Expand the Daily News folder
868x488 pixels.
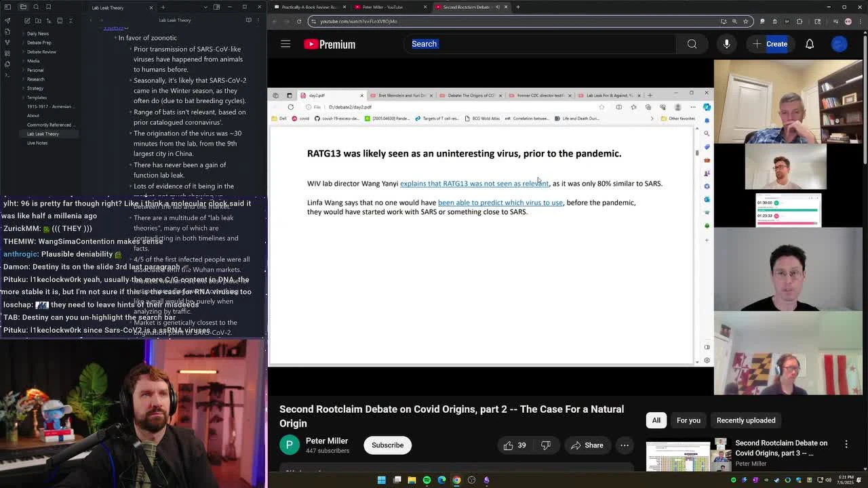38,33
